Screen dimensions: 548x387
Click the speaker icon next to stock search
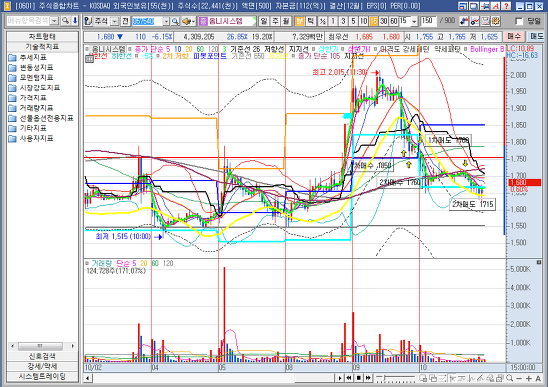point(188,21)
